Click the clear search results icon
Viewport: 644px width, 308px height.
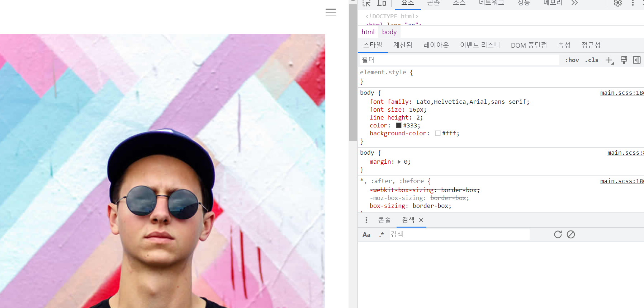[571, 234]
